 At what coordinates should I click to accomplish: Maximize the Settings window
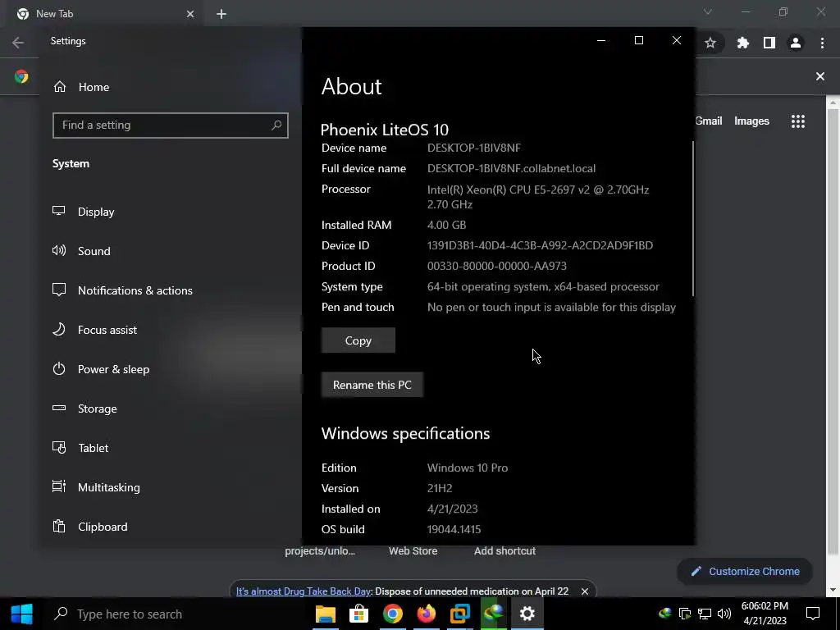(638, 41)
